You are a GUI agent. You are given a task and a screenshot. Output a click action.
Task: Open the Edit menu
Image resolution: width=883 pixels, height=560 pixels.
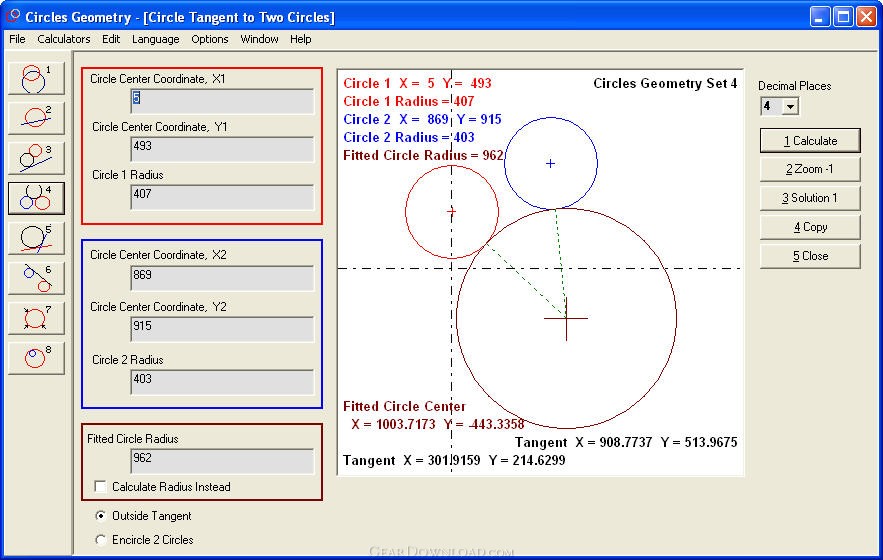point(111,39)
